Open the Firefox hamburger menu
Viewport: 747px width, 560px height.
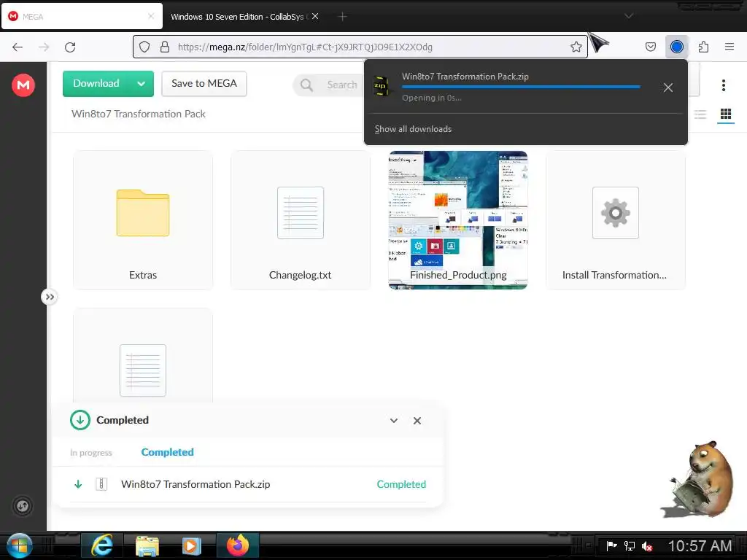(x=729, y=47)
